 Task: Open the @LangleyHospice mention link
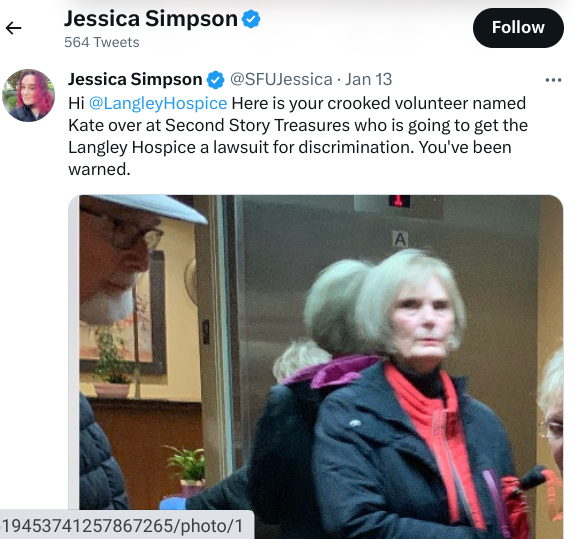pyautogui.click(x=158, y=103)
